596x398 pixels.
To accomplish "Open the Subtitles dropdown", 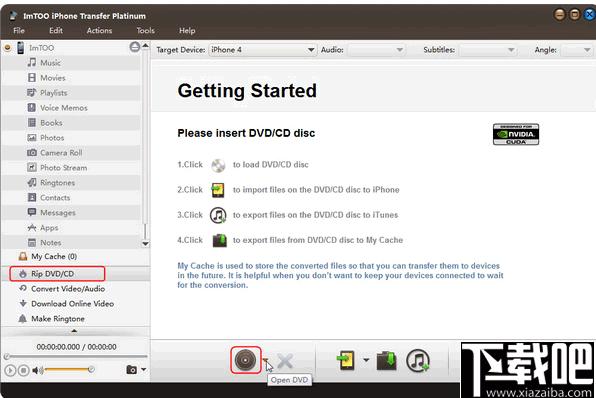I will coord(488,50).
